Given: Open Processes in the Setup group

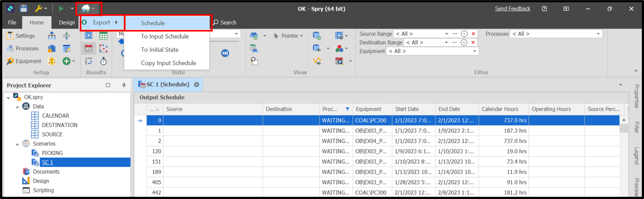Looking at the screenshot, I should tap(23, 49).
